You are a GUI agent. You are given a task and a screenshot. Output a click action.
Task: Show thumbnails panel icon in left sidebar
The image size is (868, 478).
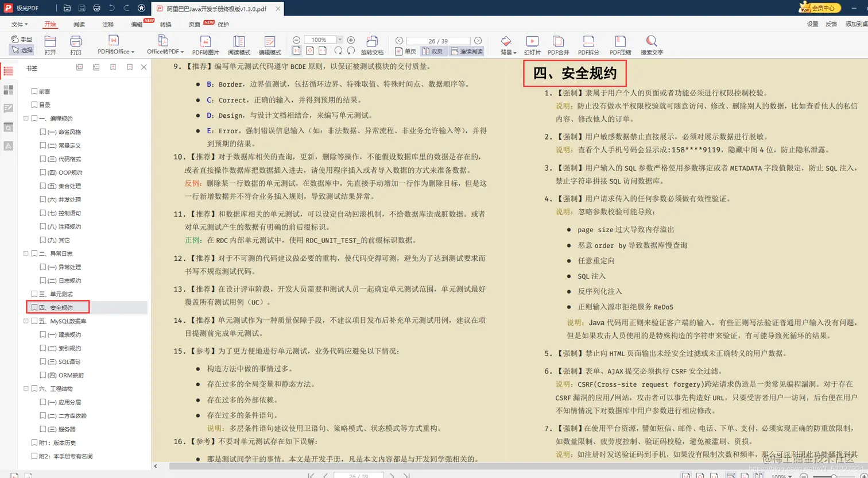point(8,90)
